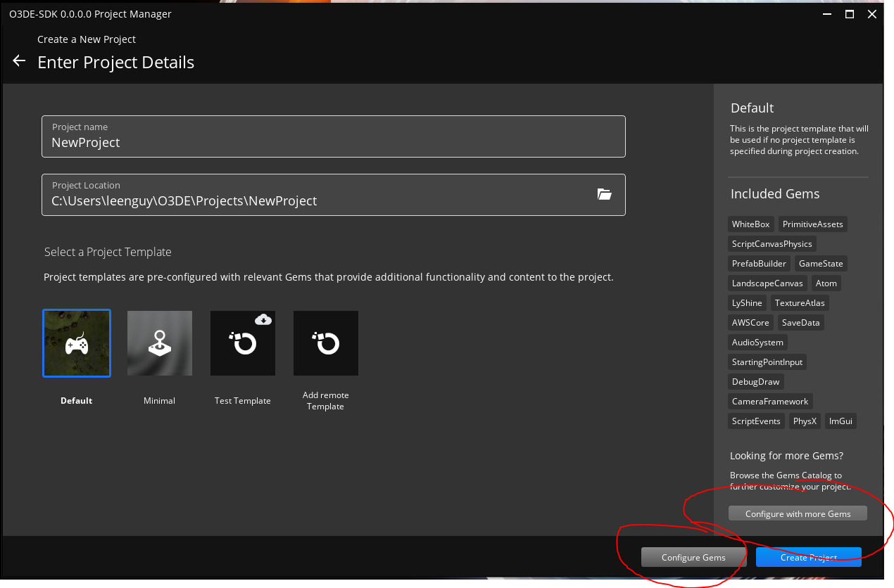Click the back arrow to return
Viewport: 894px width, 588px height.
click(x=18, y=60)
